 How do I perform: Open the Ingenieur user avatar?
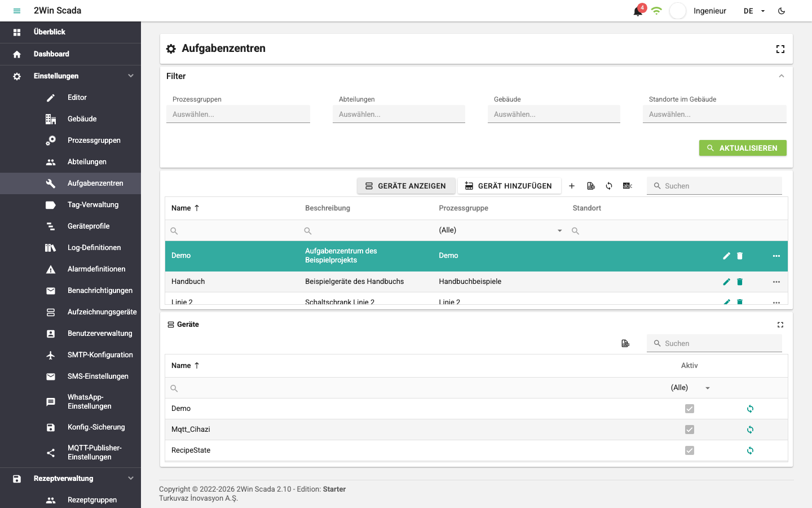(678, 11)
